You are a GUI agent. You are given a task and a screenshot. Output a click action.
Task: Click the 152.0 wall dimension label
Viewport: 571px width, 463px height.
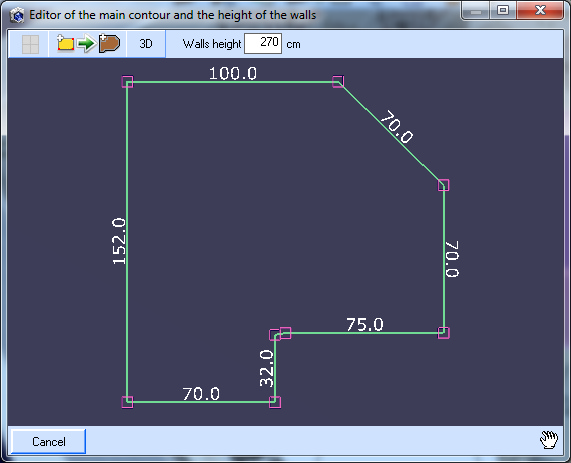click(119, 241)
